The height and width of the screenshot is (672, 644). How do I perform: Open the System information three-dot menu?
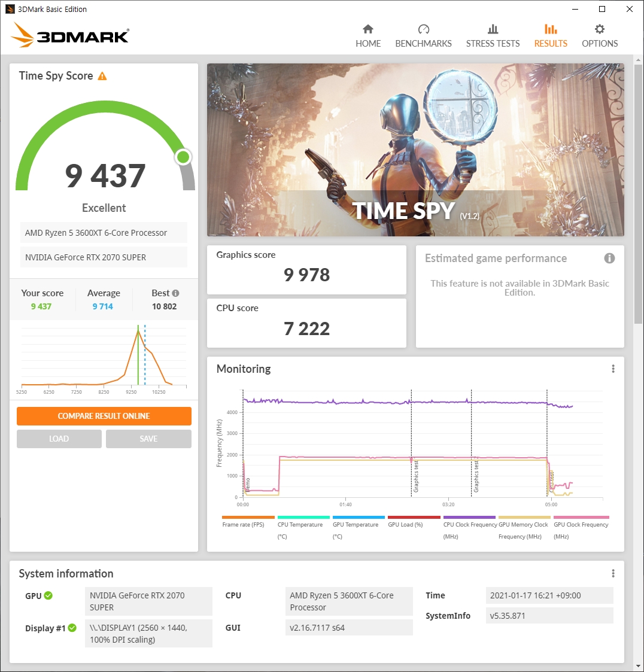point(613,573)
